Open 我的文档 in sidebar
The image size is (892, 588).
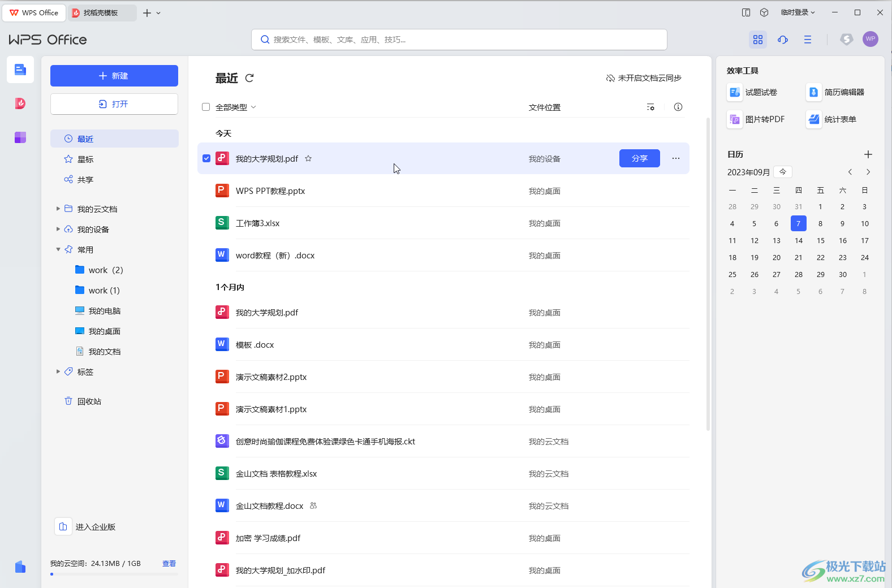coord(114,351)
